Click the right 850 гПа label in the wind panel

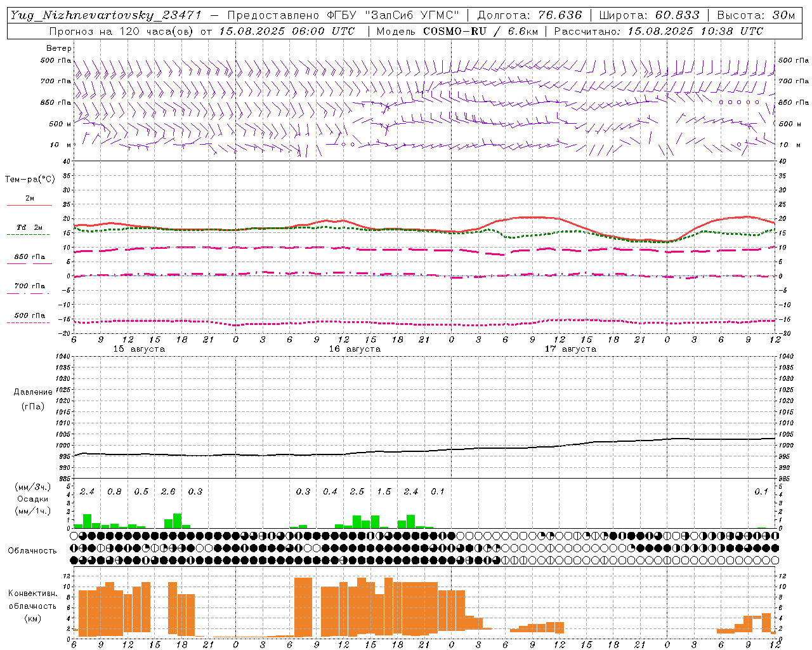coord(794,102)
